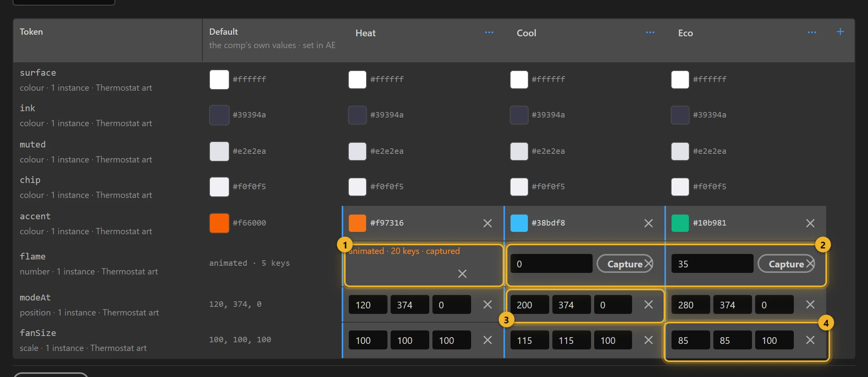Image resolution: width=868 pixels, height=377 pixels.
Task: Open the Heat column options menu
Action: pyautogui.click(x=489, y=32)
